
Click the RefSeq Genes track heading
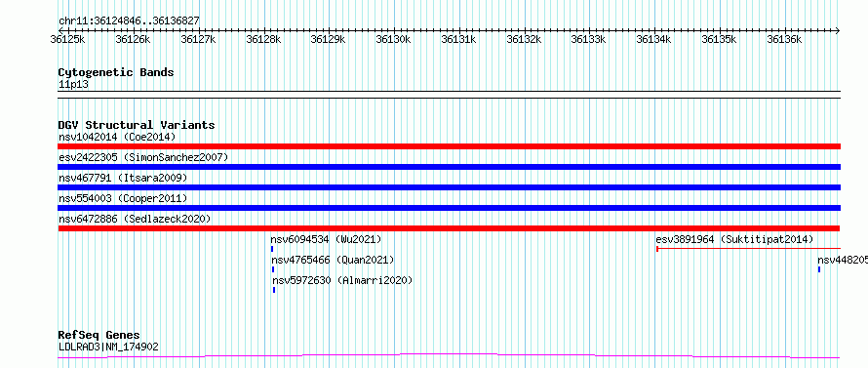coord(99,336)
